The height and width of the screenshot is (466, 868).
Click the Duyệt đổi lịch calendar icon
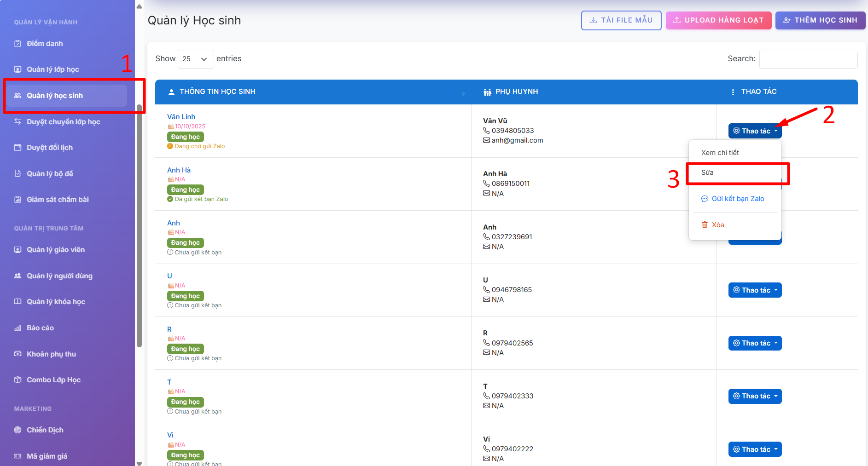pos(18,148)
